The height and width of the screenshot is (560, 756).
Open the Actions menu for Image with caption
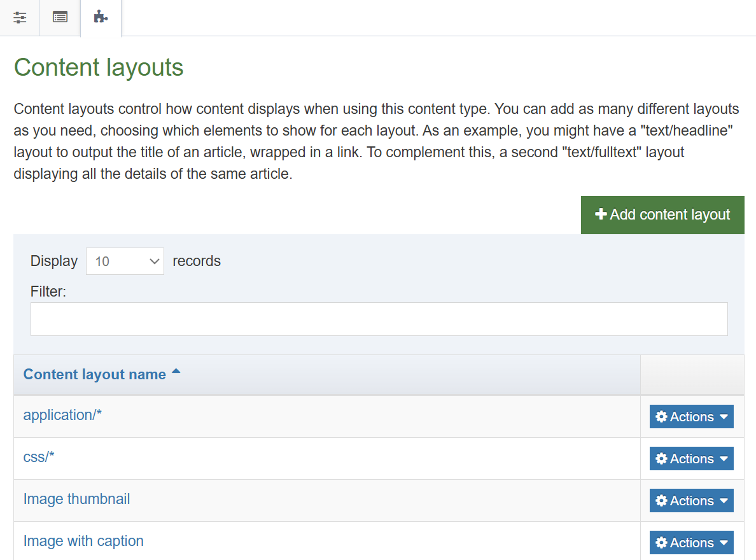tap(691, 542)
